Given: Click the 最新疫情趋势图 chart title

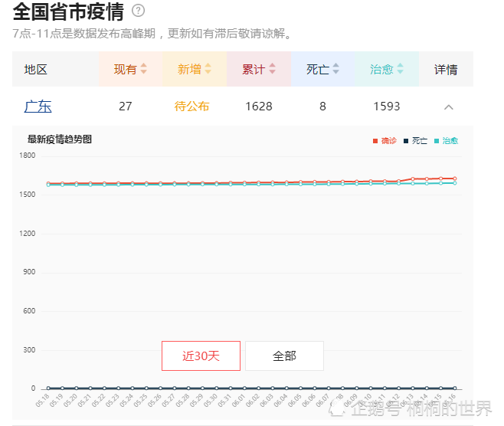Looking at the screenshot, I should (60, 139).
